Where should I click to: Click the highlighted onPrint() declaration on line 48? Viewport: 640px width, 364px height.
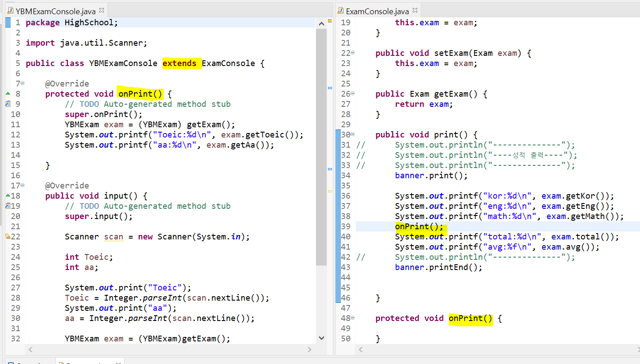coord(470,318)
